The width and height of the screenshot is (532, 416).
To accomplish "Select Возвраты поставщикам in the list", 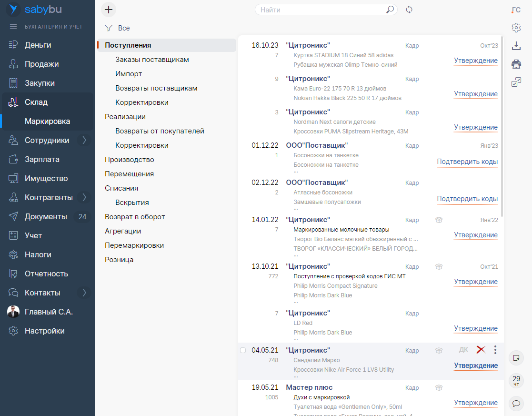I will [156, 88].
